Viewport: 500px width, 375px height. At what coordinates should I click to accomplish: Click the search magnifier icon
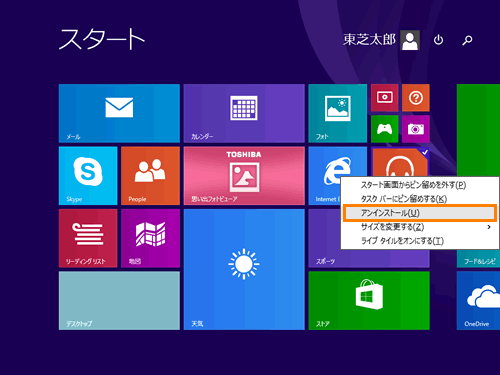pyautogui.click(x=467, y=40)
